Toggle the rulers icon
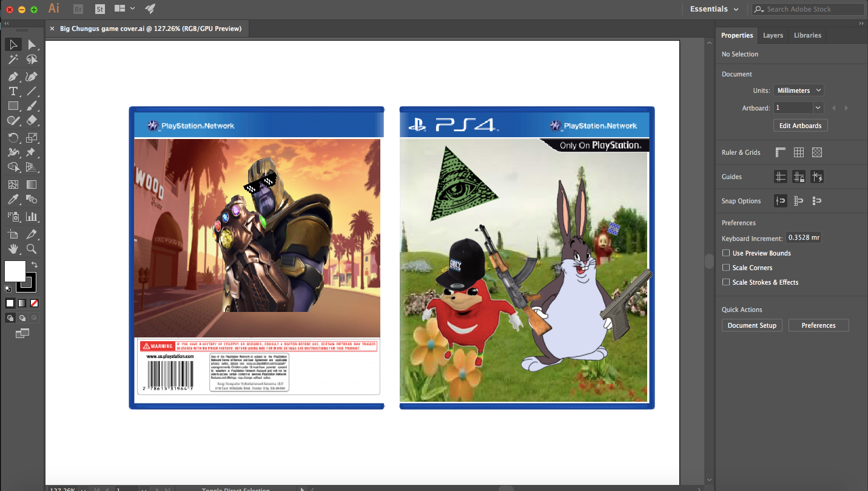The image size is (868, 491). [780, 152]
